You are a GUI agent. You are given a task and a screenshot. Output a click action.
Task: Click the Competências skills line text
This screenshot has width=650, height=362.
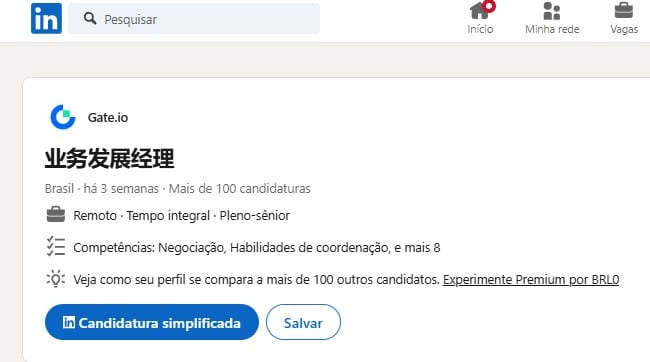[x=257, y=248]
